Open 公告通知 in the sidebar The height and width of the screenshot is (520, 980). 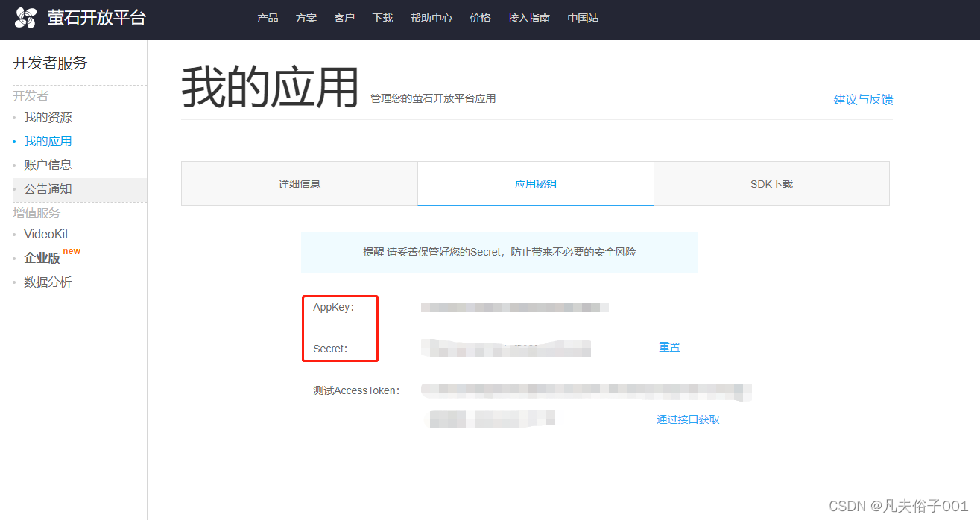(48, 189)
